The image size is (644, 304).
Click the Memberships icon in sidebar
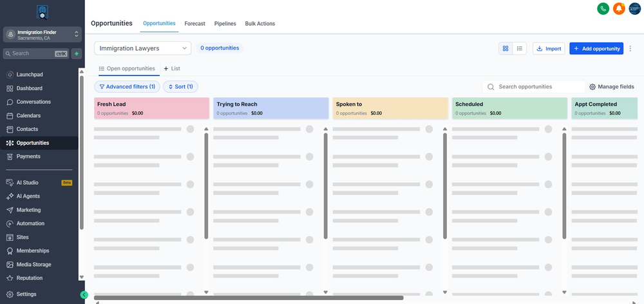[10, 251]
